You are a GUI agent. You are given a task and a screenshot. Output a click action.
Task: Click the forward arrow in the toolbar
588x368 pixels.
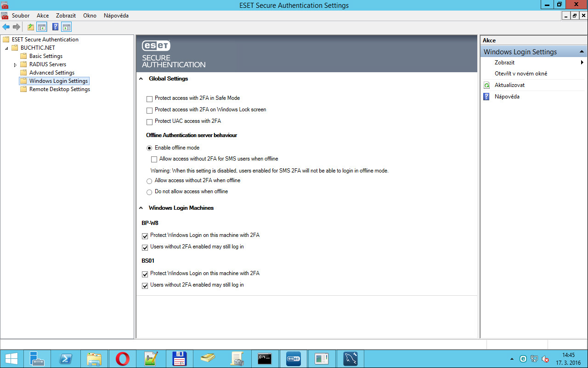(x=17, y=27)
